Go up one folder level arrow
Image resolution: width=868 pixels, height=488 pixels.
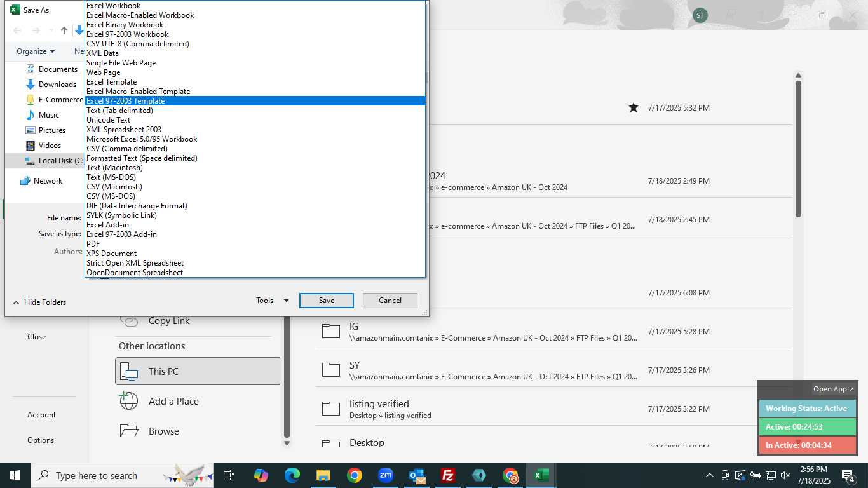(x=64, y=30)
